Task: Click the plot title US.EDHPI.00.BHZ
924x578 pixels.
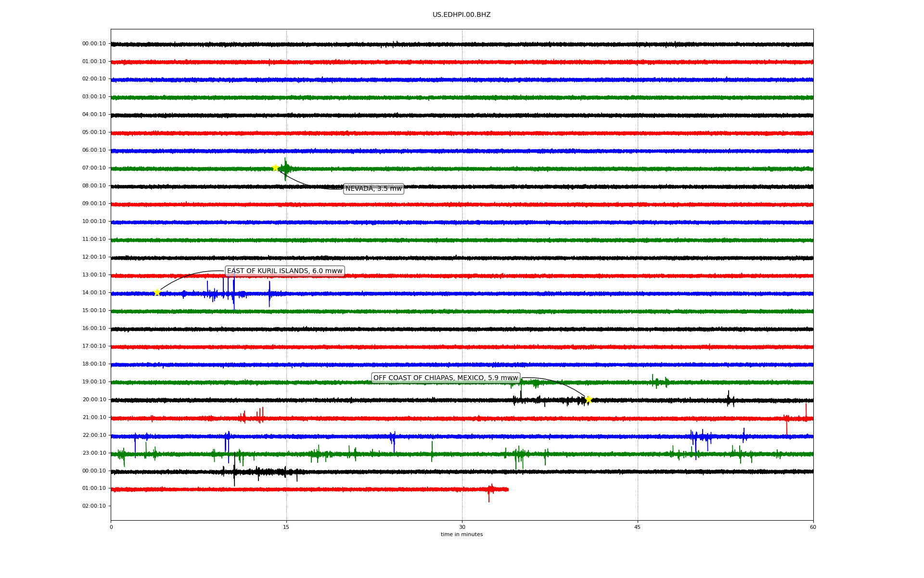Action: click(462, 15)
